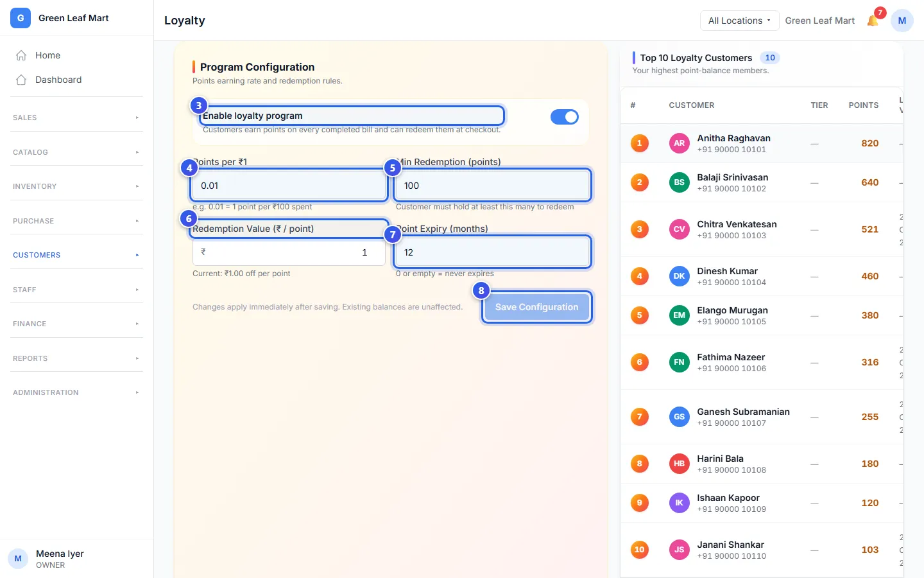This screenshot has height=578, width=924.
Task: Click Balaji Srinivasan's BS avatar
Action: 680,182
